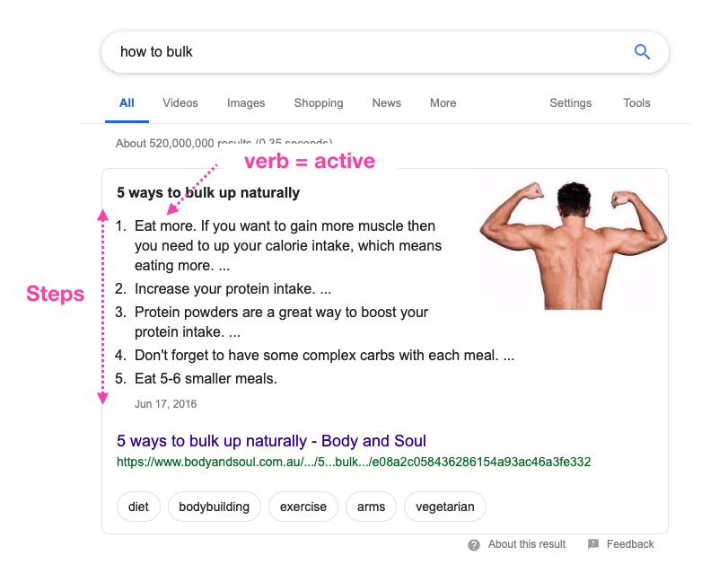
Task: Click the flexing man thumbnail image
Action: pos(572,243)
